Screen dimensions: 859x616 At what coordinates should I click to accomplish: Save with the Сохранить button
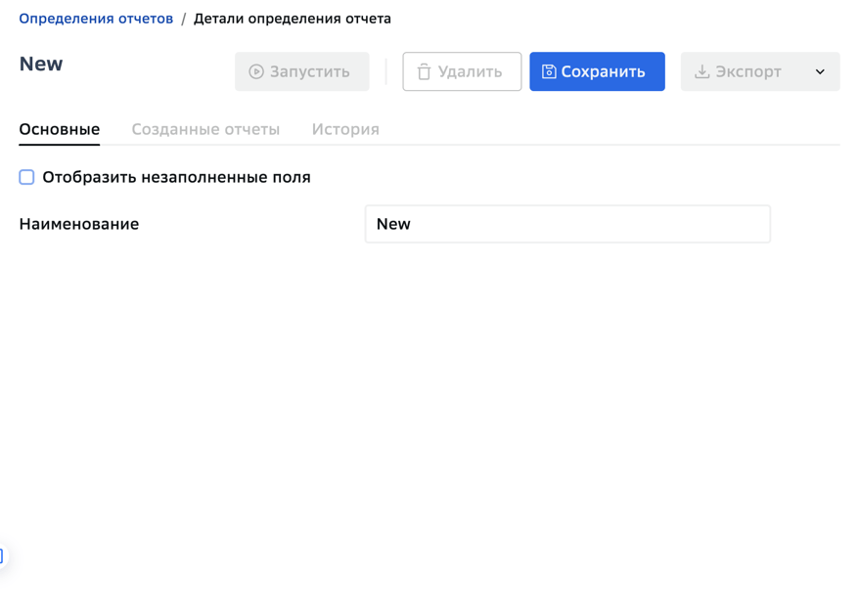(x=597, y=71)
